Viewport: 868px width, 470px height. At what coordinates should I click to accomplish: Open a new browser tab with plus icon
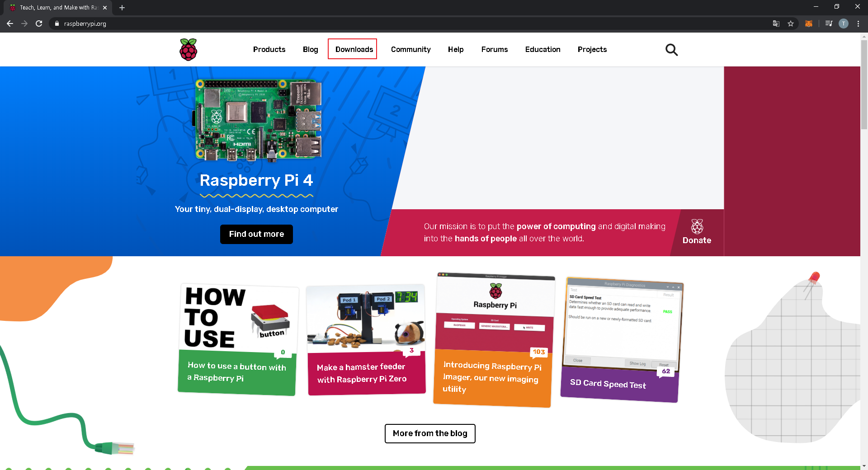122,8
